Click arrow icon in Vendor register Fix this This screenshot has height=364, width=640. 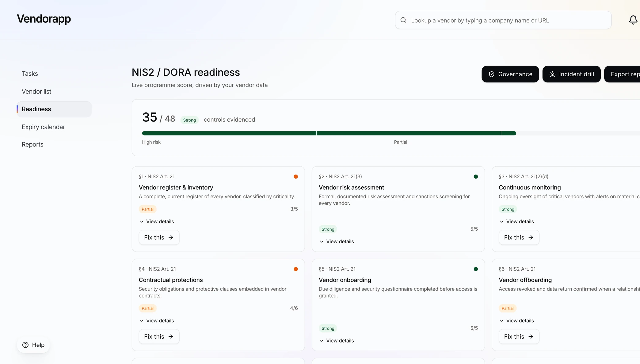click(171, 237)
